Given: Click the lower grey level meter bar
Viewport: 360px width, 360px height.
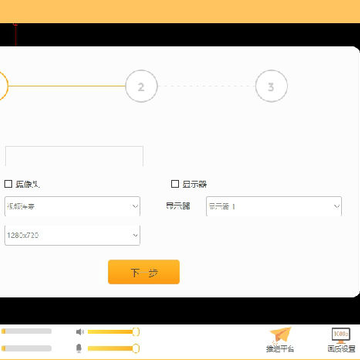Looking at the screenshot, I should (26, 348).
